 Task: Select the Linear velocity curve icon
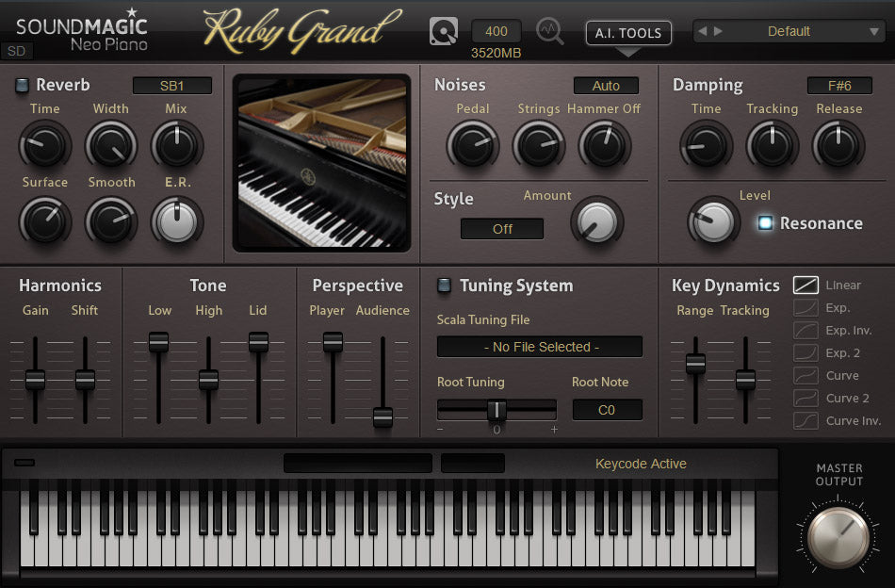pyautogui.click(x=805, y=285)
